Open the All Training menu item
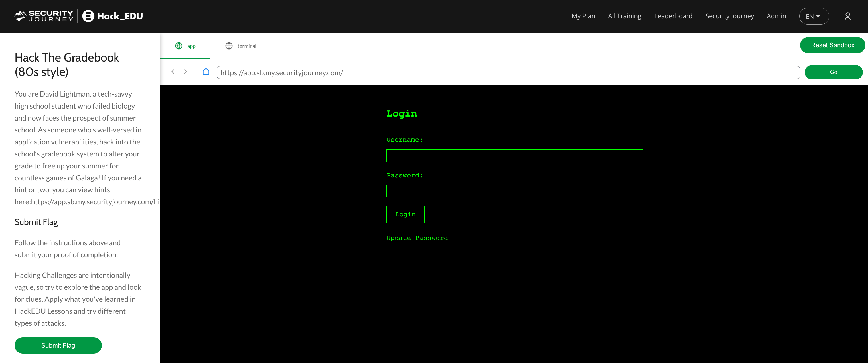 pos(624,16)
